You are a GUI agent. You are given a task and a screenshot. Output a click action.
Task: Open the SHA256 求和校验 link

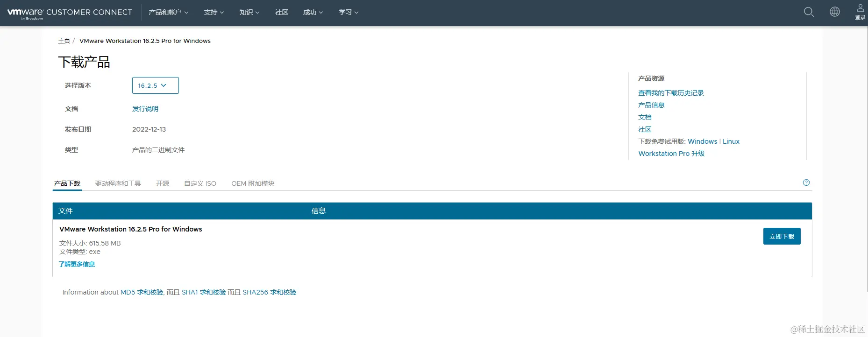point(270,292)
